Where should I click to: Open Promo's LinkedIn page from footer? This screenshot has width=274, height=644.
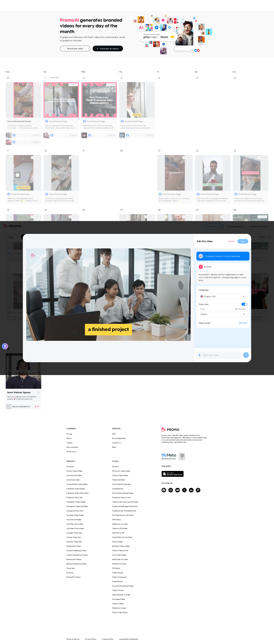(191, 490)
